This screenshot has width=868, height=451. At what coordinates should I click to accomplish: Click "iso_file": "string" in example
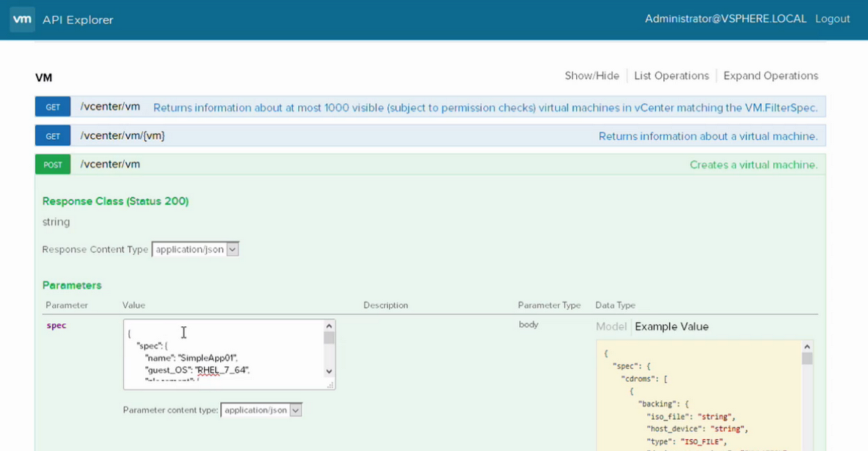691,416
